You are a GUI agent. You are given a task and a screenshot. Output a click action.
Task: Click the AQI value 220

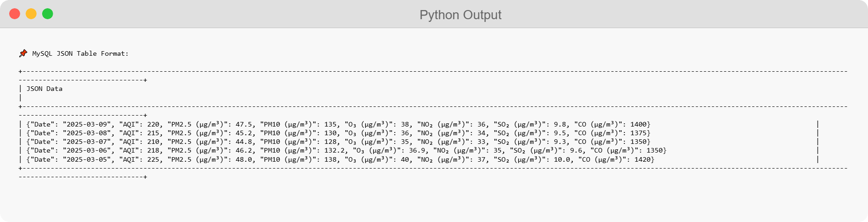(153, 124)
